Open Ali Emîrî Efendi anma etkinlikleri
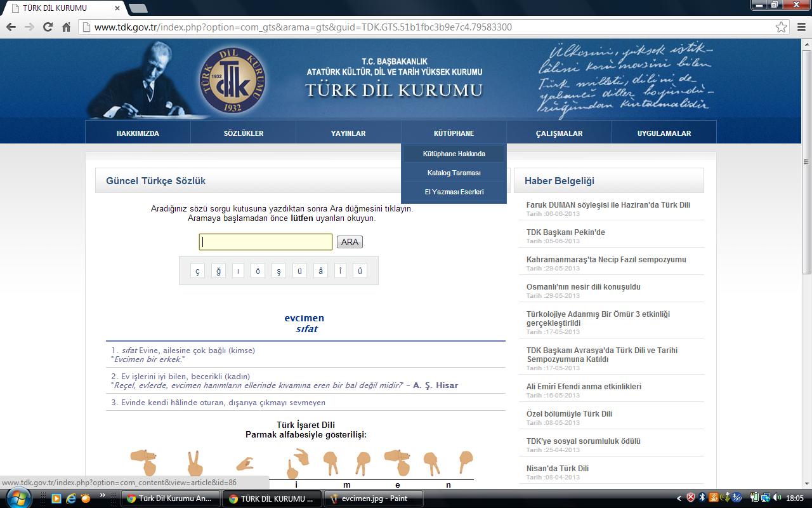Image resolution: width=812 pixels, height=508 pixels. pyautogui.click(x=584, y=387)
